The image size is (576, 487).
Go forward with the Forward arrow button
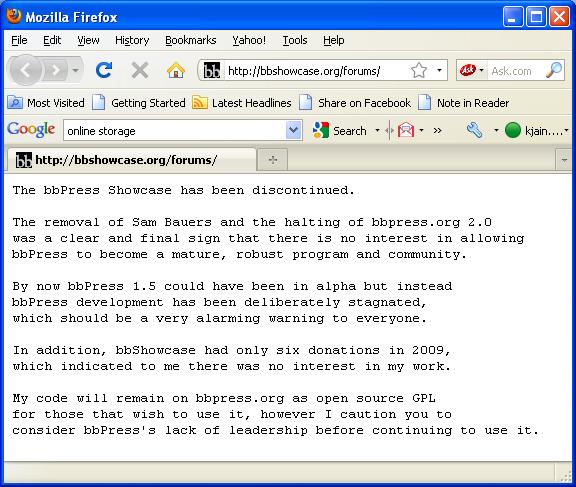click(x=55, y=70)
